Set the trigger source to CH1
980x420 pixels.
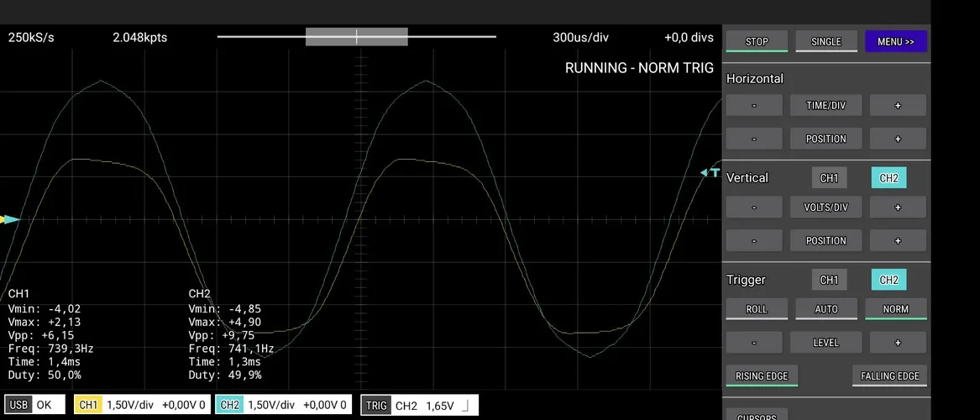[x=829, y=280]
